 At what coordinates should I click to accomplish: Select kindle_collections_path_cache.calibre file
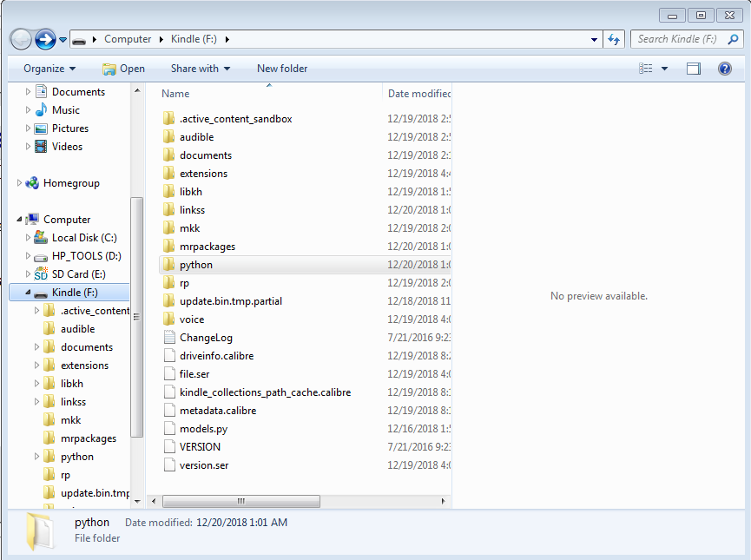265,392
